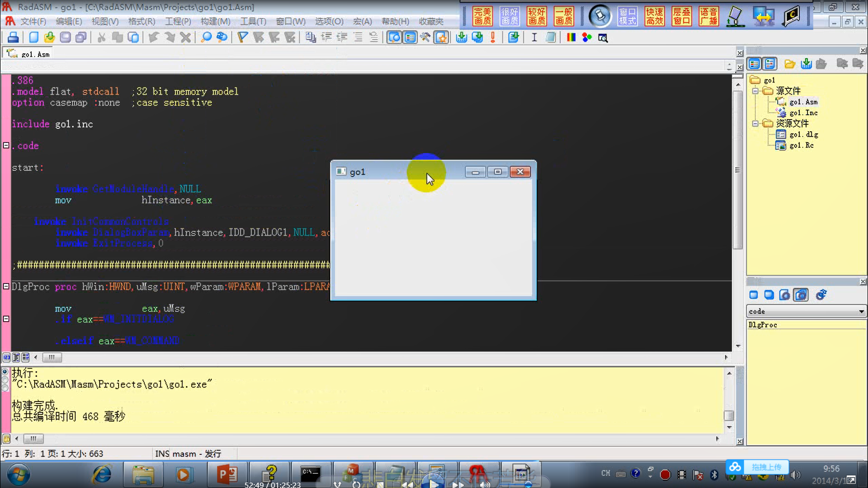Image resolution: width=868 pixels, height=488 pixels.
Task: Collapse the .if eax==WM_INITDIALOG fold marker
Action: 6,319
